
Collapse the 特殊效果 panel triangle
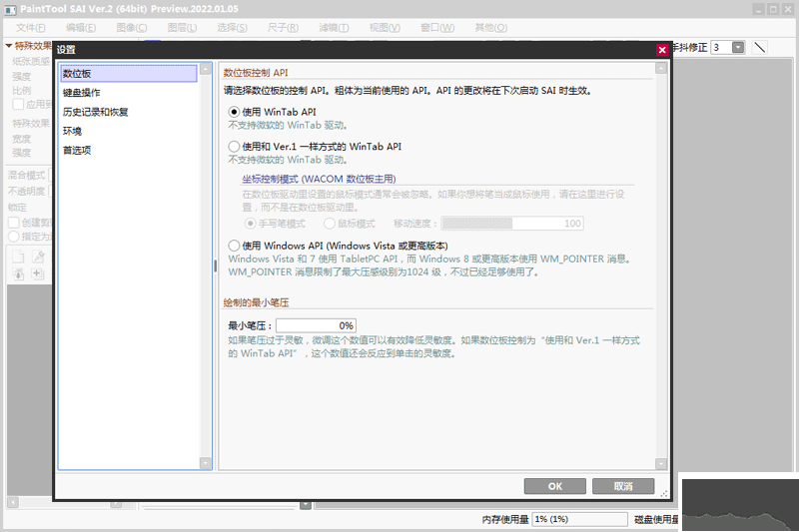click(x=9, y=46)
